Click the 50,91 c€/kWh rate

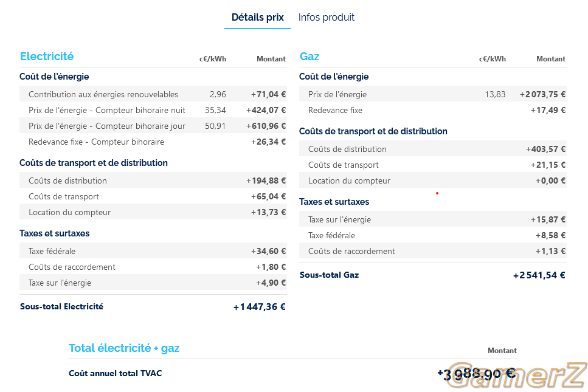[x=215, y=126]
